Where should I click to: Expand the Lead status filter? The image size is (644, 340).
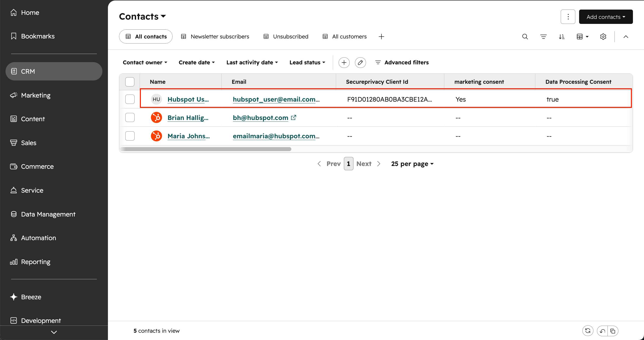307,63
